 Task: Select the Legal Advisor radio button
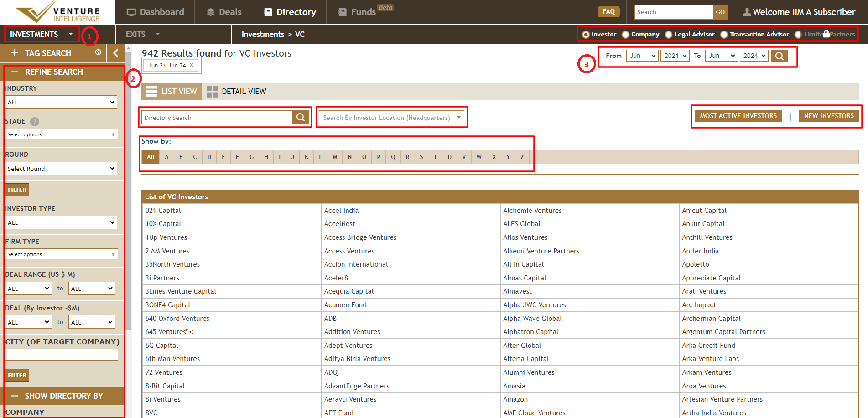click(669, 35)
